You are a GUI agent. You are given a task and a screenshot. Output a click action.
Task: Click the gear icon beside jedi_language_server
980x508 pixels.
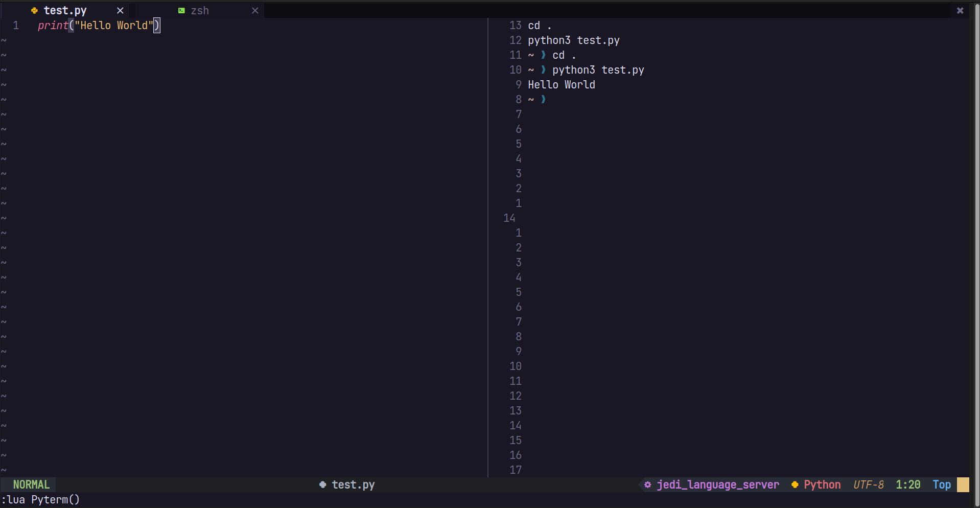coord(647,484)
